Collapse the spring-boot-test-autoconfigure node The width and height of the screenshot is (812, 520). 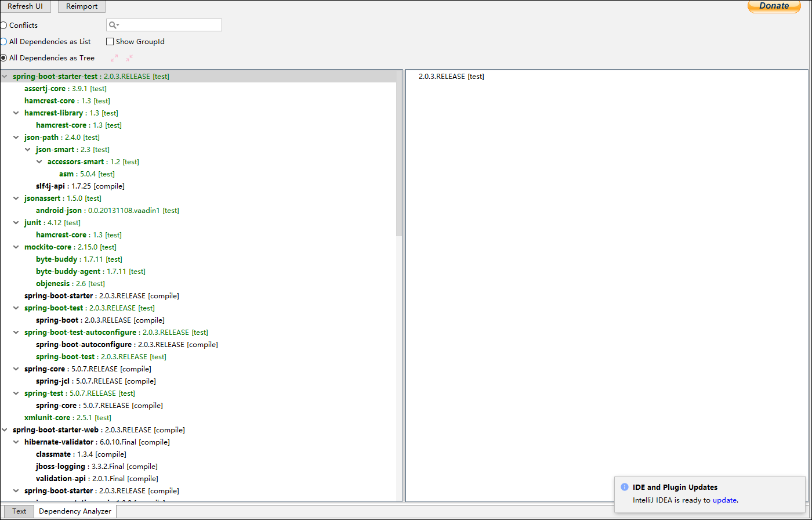point(17,333)
